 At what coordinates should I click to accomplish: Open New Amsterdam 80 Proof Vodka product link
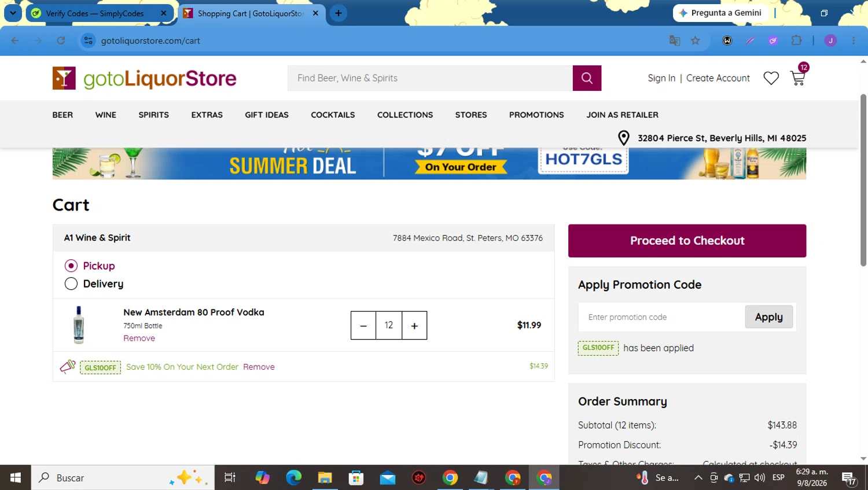click(x=194, y=312)
